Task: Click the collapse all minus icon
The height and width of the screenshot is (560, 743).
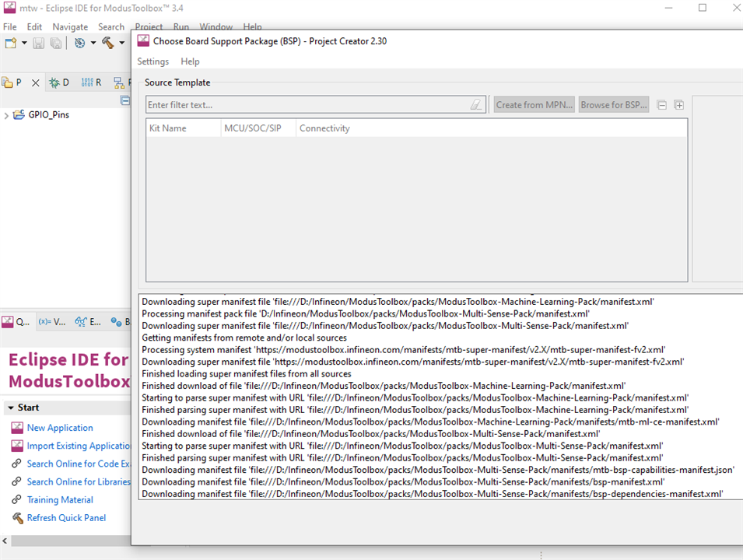Action: (662, 105)
